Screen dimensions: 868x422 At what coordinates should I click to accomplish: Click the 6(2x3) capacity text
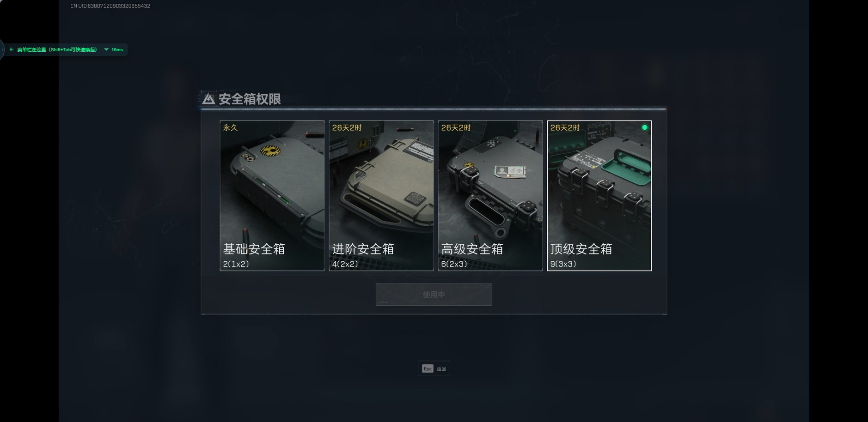(x=454, y=264)
